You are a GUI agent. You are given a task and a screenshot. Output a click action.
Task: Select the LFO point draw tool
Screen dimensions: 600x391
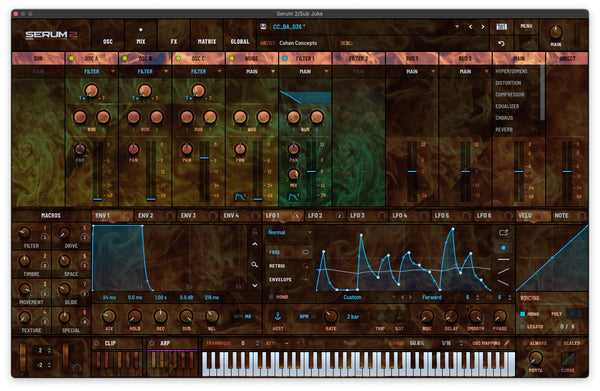point(503,248)
